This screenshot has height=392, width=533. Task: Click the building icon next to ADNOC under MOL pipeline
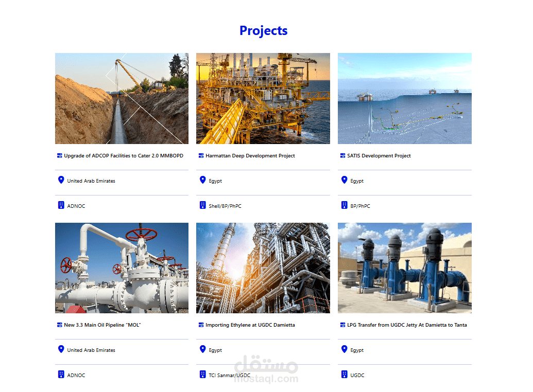[x=61, y=375]
